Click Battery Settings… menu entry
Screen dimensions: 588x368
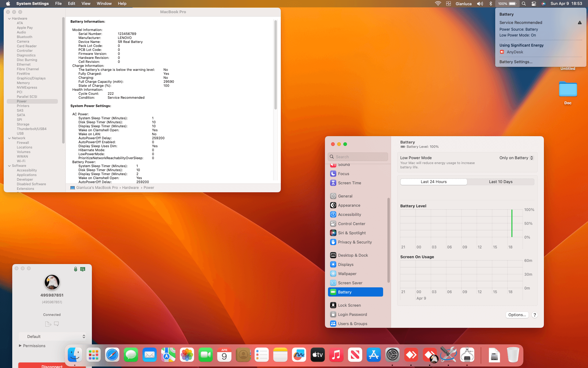pos(516,62)
